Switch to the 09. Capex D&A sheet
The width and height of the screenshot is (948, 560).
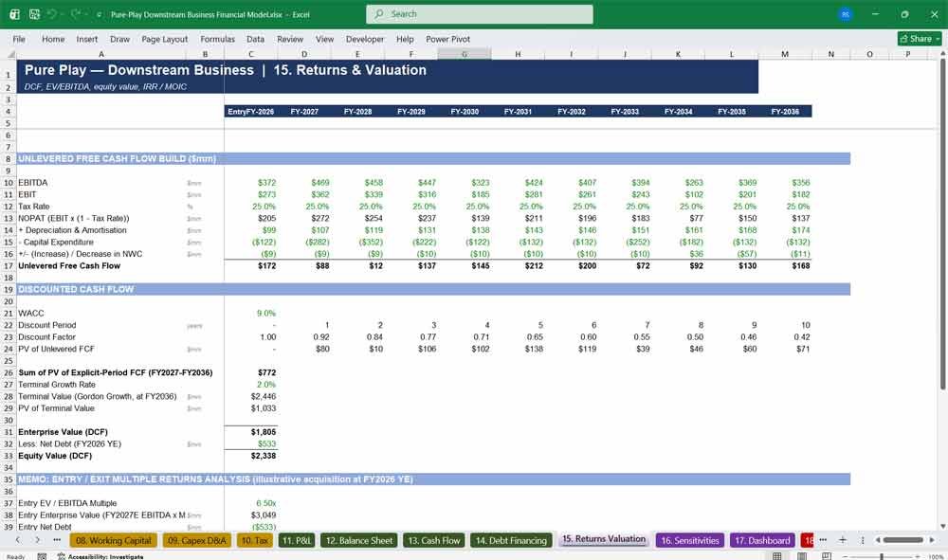(x=197, y=541)
